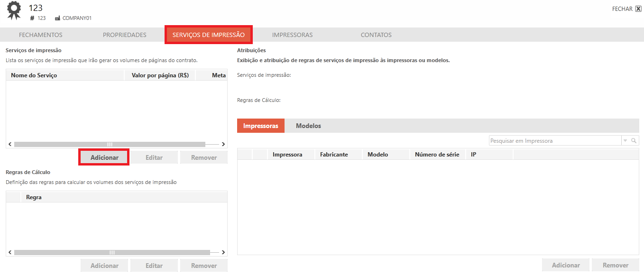Open the CONTATOS tab
Image resolution: width=644 pixels, height=276 pixels.
pos(376,35)
